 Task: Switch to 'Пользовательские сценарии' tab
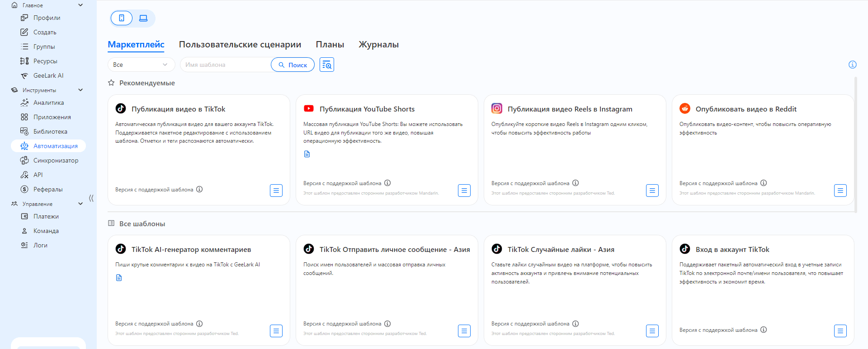tap(240, 44)
